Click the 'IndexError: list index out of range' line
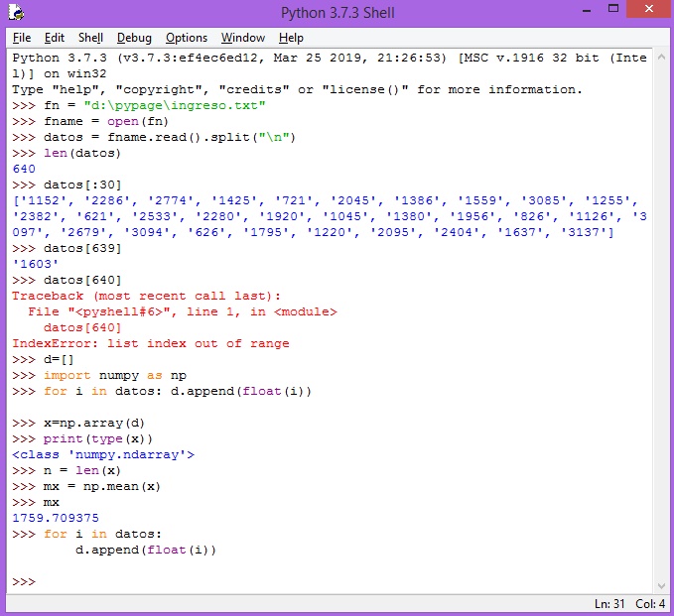 pos(151,343)
